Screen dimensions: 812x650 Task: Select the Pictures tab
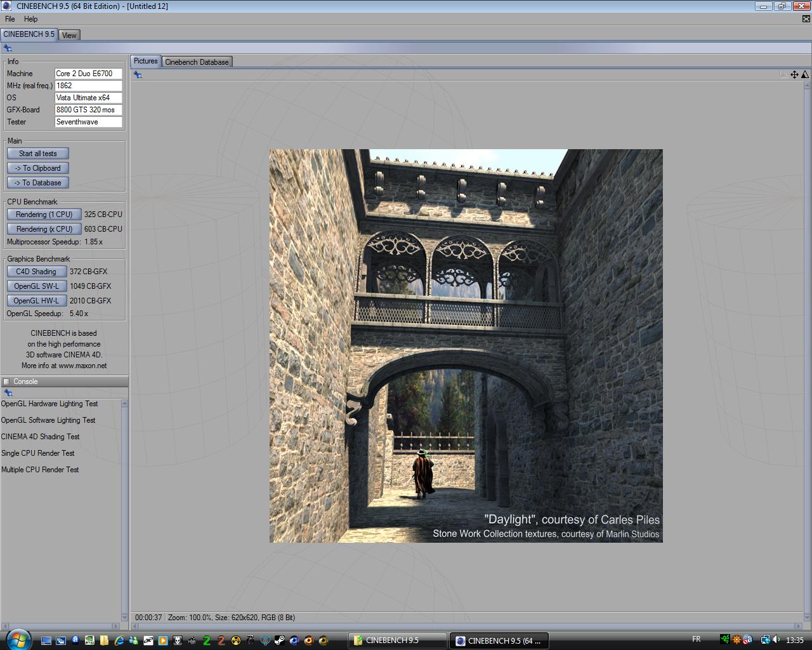click(x=145, y=61)
